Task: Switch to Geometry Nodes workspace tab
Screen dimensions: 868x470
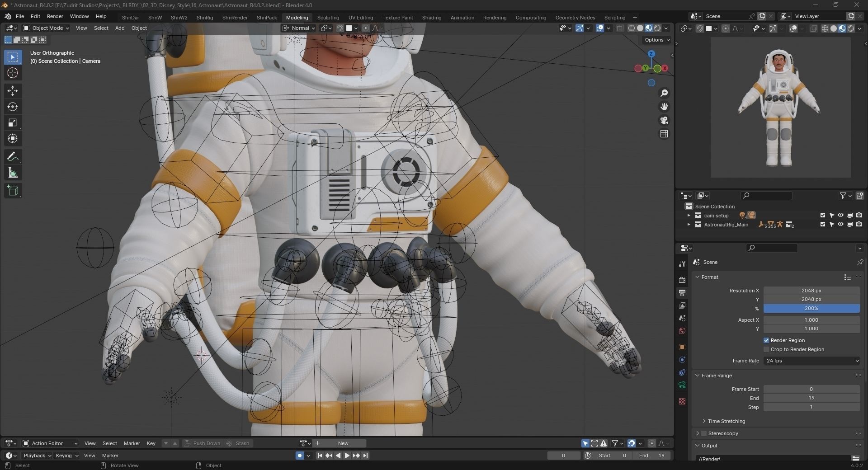Action: pyautogui.click(x=575, y=18)
